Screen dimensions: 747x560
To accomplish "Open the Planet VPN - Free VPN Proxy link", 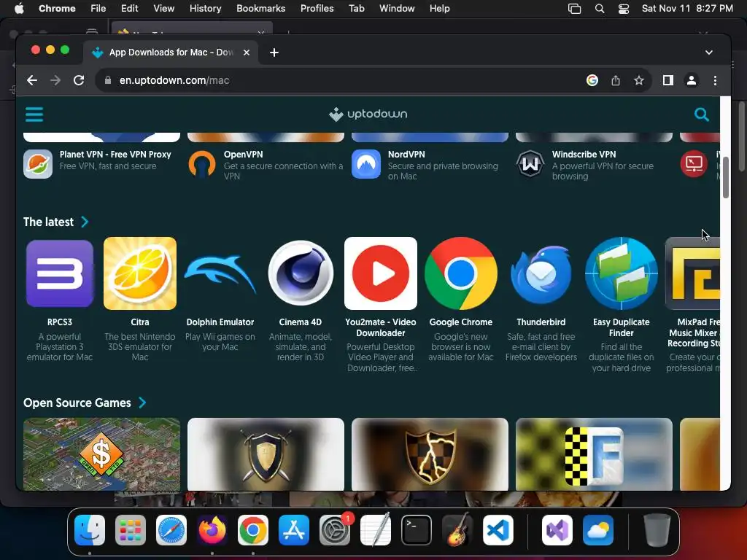I will click(x=115, y=155).
